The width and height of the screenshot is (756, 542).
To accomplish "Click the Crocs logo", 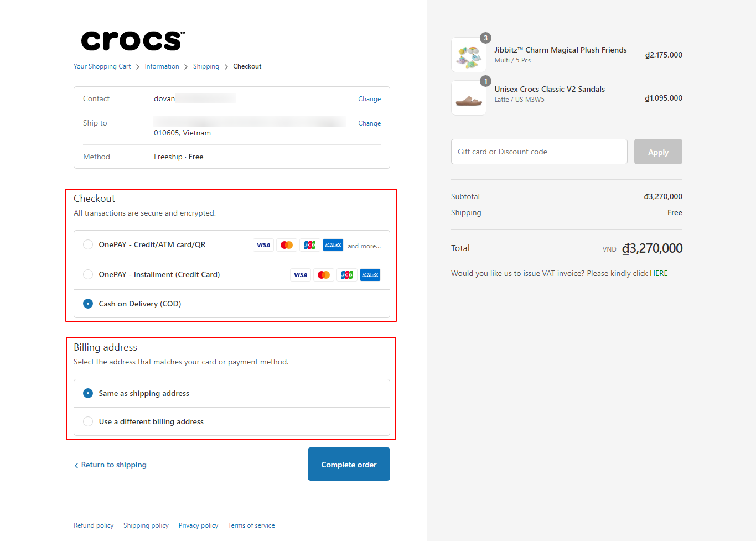I will 133,41.
